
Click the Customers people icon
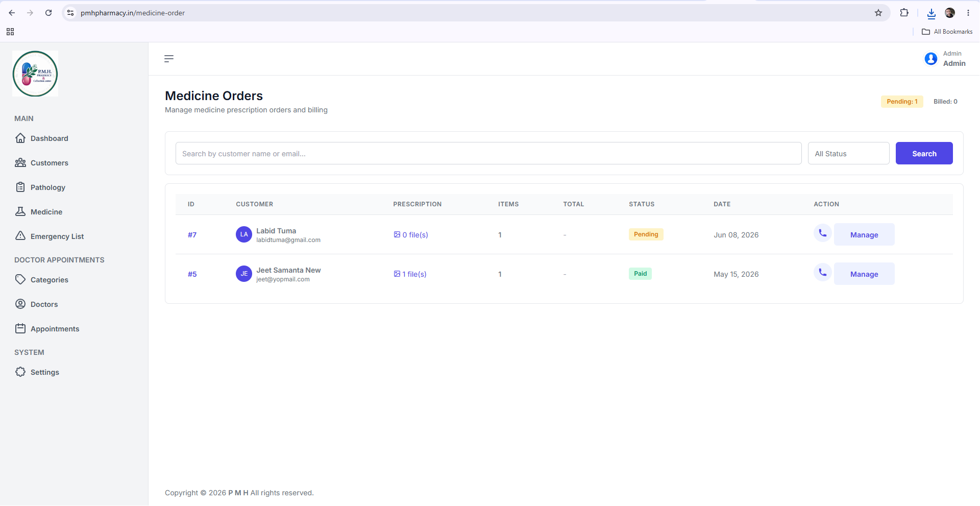pos(20,162)
